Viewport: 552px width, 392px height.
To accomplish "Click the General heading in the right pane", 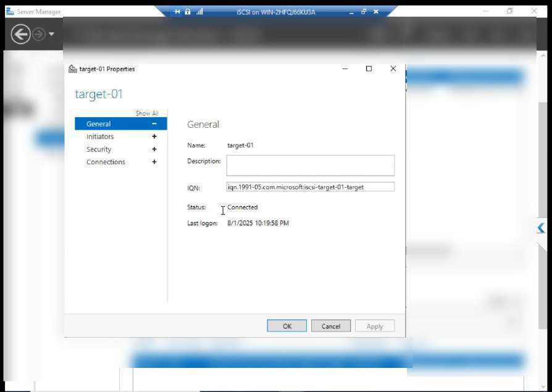I will [203, 124].
